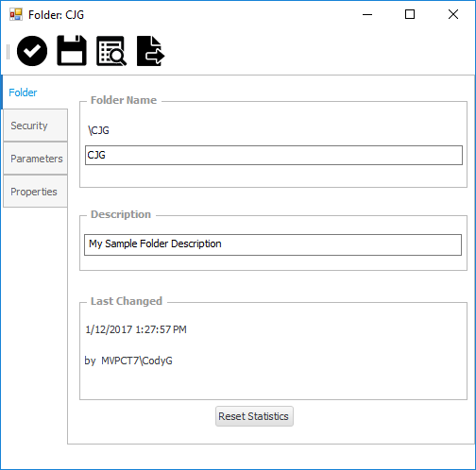Click the last changed date text

tap(136, 329)
